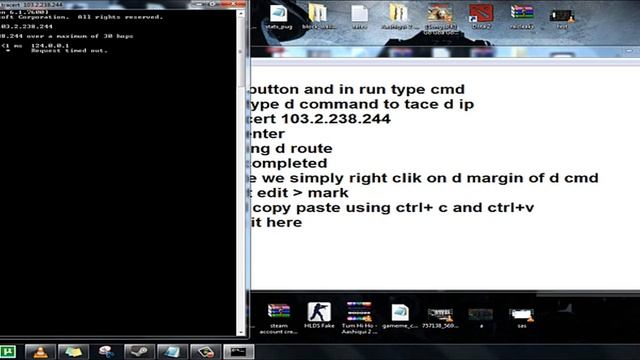Open the Aashiqui 2 folder on desktop
Screen dimensions: 640x360
pyautogui.click(x=400, y=17)
